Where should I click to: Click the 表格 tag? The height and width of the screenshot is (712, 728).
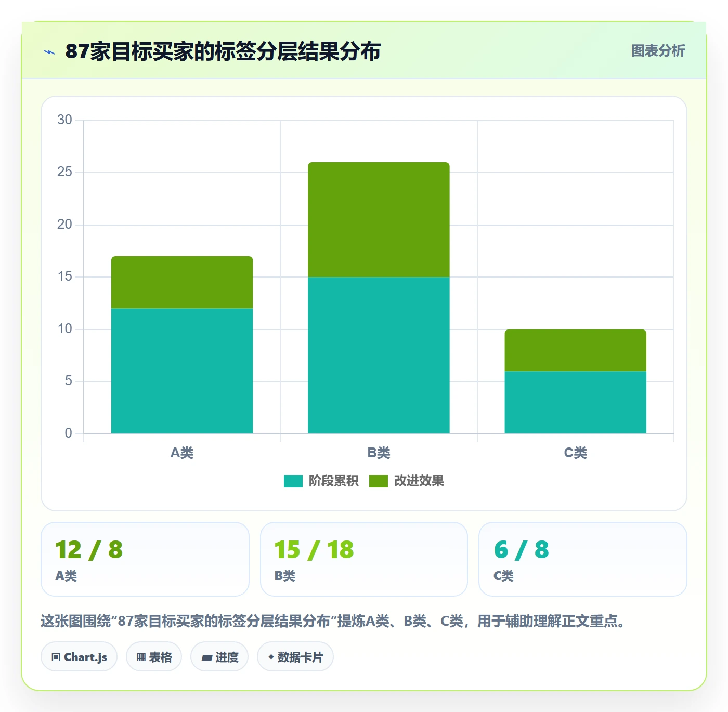click(154, 657)
